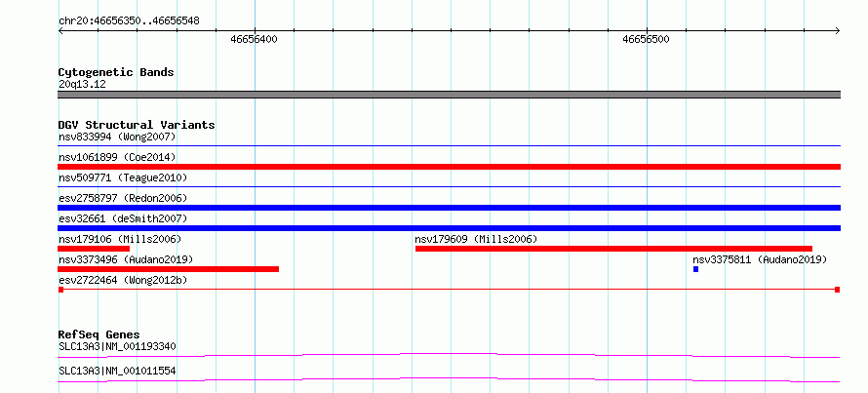Select the red nsv179609 variant bar
The width and height of the screenshot is (868, 393).
click(x=613, y=249)
